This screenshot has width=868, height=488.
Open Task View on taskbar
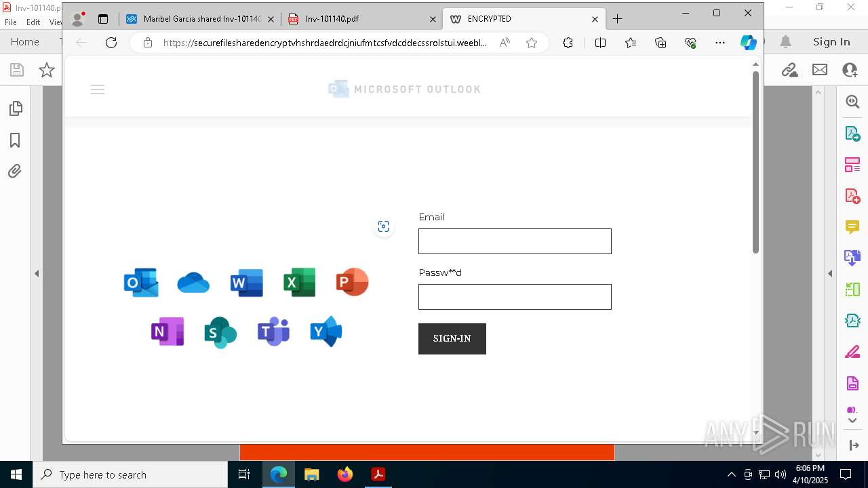[244, 474]
